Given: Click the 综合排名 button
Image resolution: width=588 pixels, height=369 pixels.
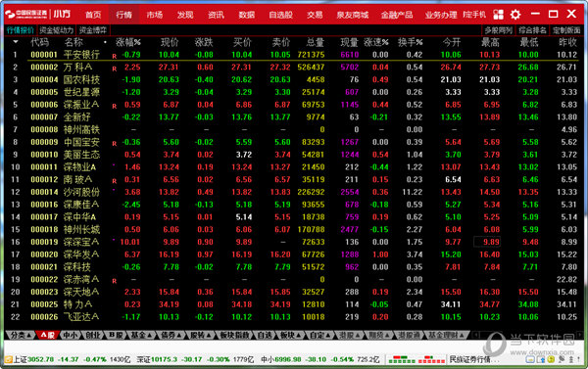Looking at the screenshot, I should click(532, 30).
